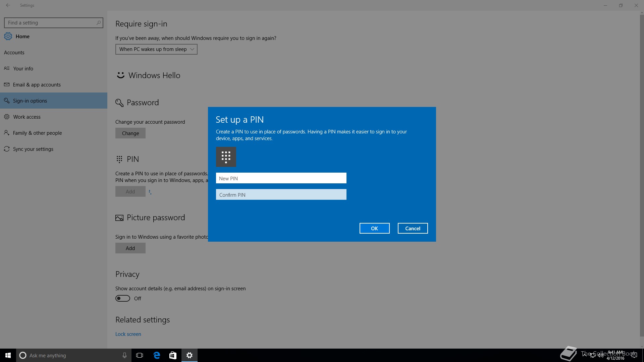Select Sign-in options in sidebar

[54, 101]
